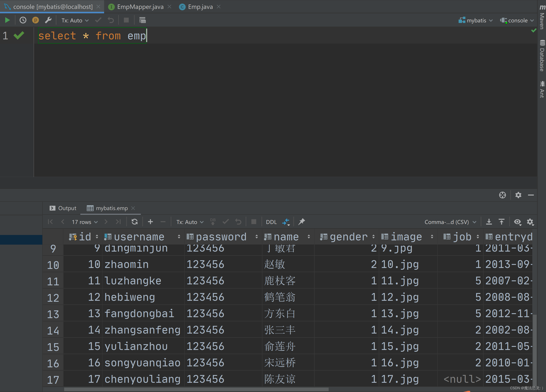Toggle view options eye icon
546x392 pixels.
point(517,222)
